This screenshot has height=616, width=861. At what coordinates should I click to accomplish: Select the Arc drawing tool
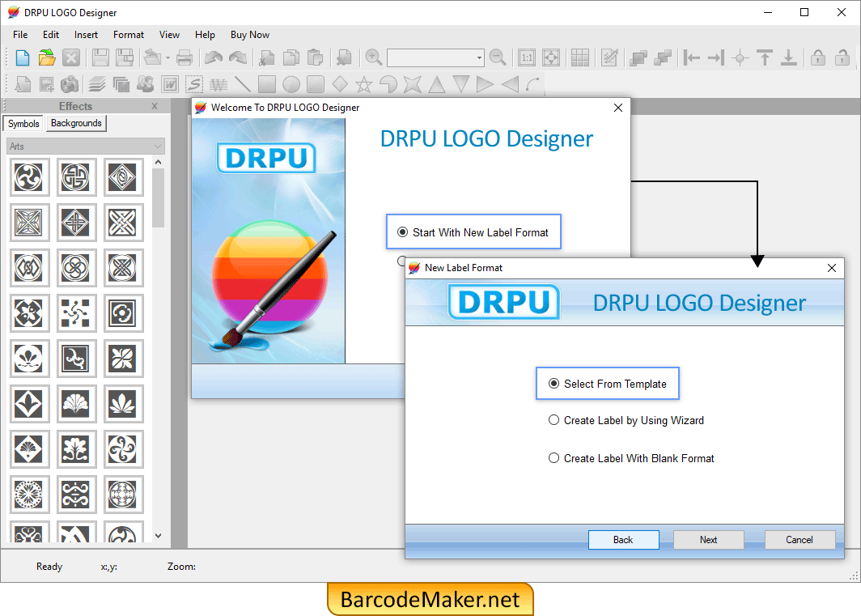(532, 84)
